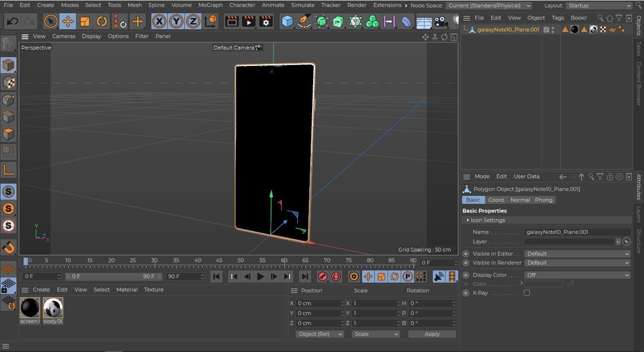This screenshot has height=352, width=644.
Task: Open Object (Rel) coordinate dropdown
Action: (x=320, y=334)
